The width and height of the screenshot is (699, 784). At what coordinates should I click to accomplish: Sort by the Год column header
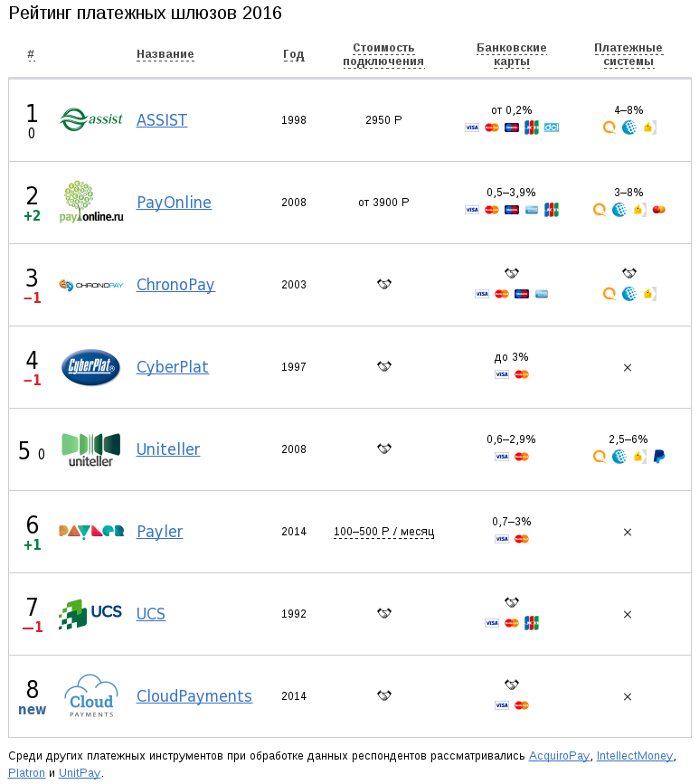293,54
